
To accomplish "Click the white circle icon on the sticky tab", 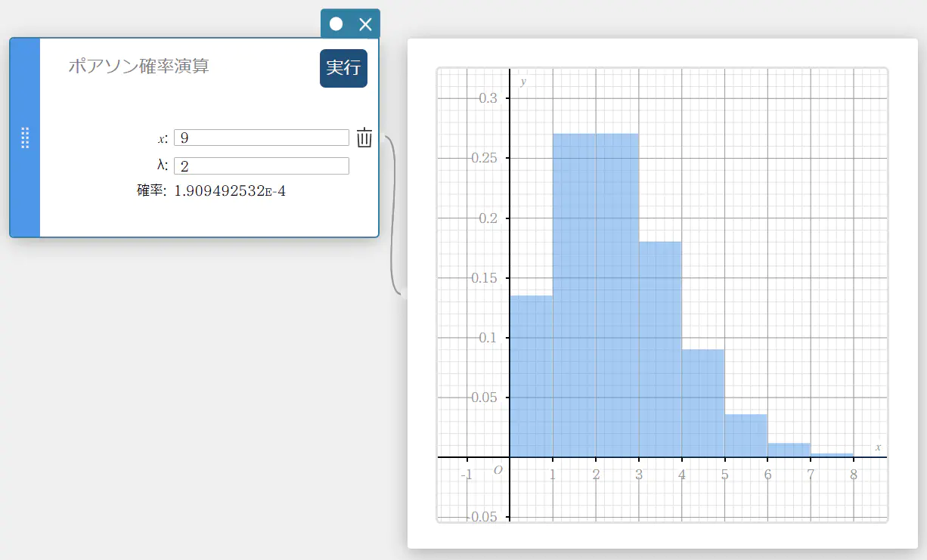I will point(336,24).
